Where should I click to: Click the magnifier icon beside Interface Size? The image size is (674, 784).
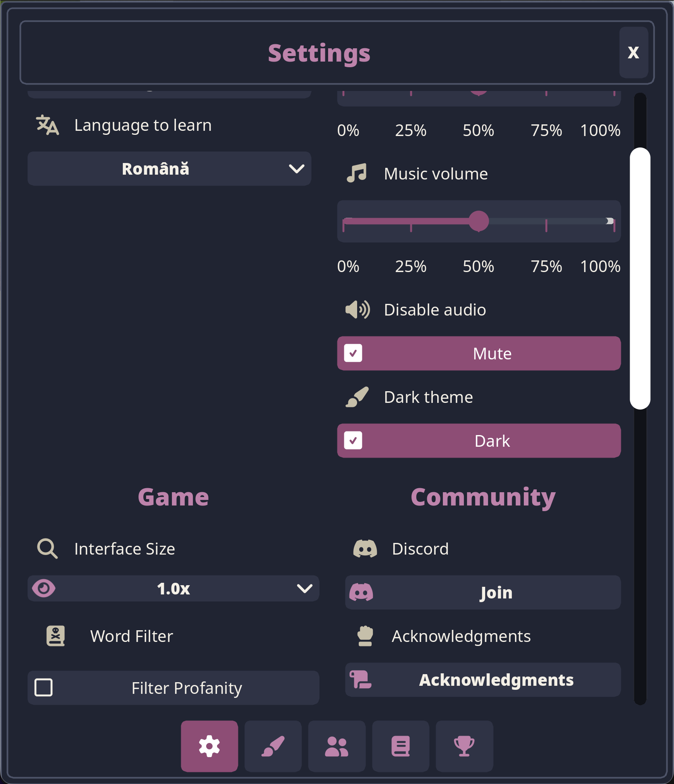tap(47, 549)
